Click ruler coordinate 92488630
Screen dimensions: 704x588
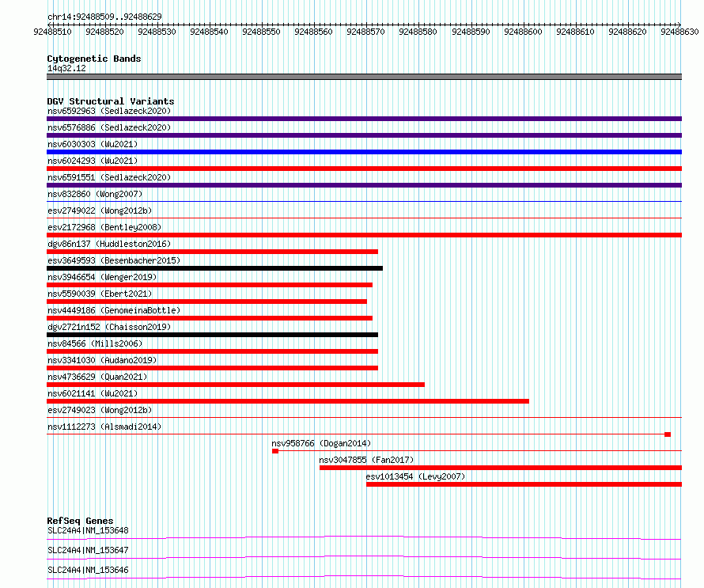tap(679, 32)
